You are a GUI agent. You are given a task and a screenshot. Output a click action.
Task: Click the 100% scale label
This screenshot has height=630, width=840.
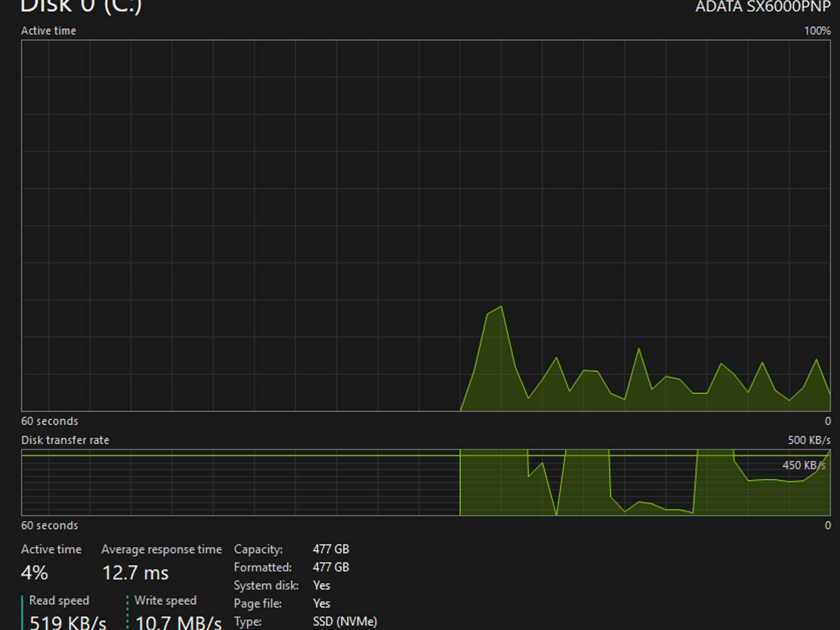tap(817, 31)
